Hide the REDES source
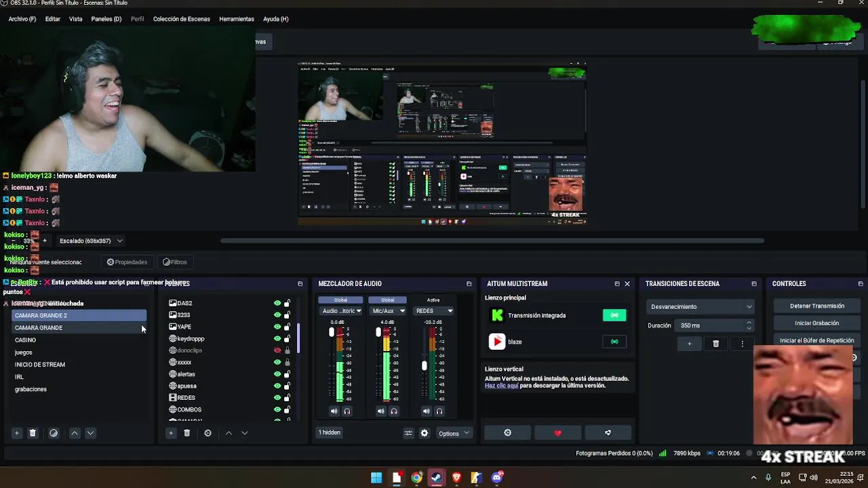 (277, 398)
